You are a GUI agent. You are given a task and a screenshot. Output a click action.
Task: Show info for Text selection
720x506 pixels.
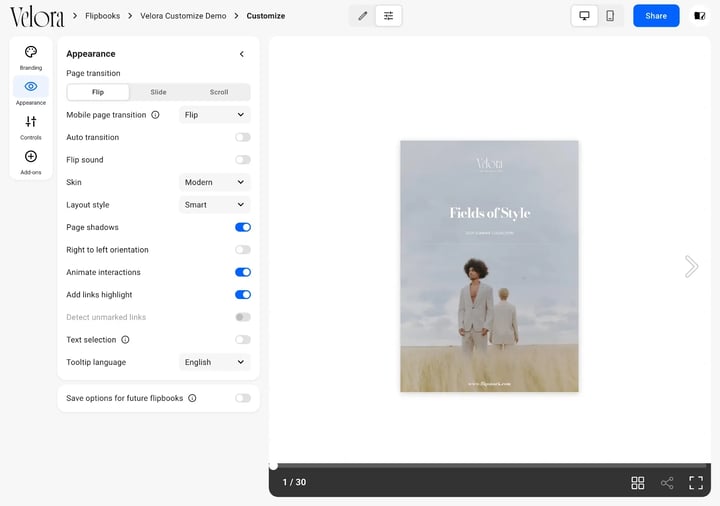coord(125,340)
